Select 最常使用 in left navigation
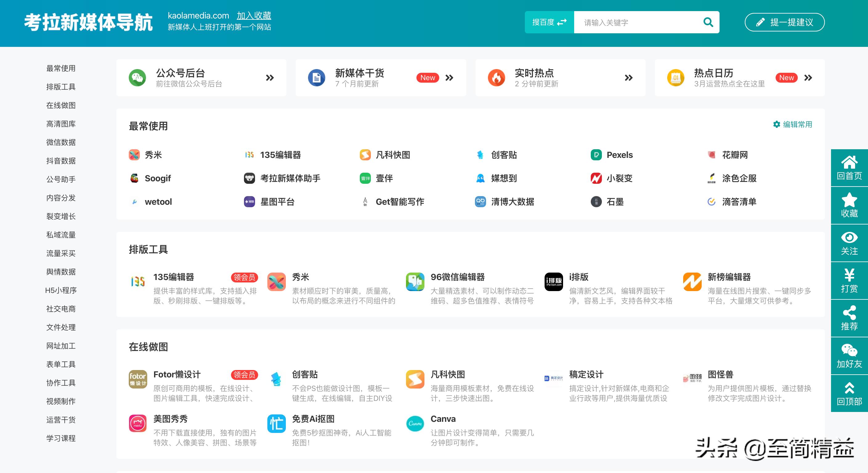Screen dimensions: 868x473 [x=61, y=68]
